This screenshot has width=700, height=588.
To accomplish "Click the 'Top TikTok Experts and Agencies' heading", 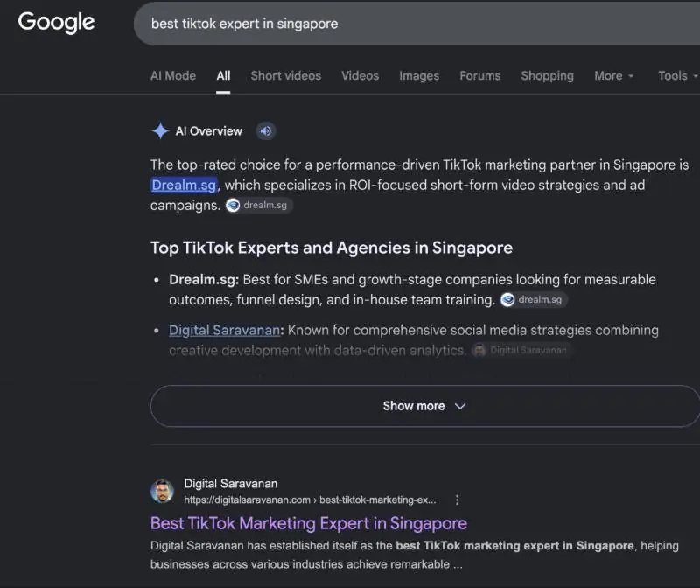I will pyautogui.click(x=332, y=248).
